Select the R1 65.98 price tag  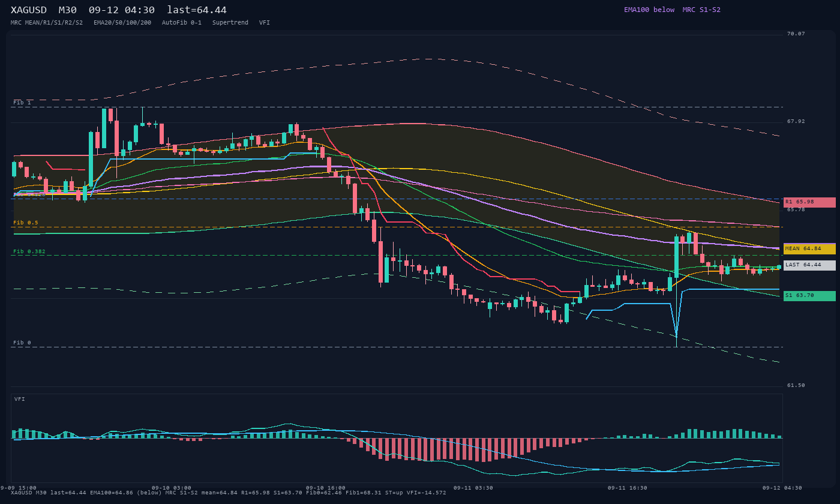point(809,202)
